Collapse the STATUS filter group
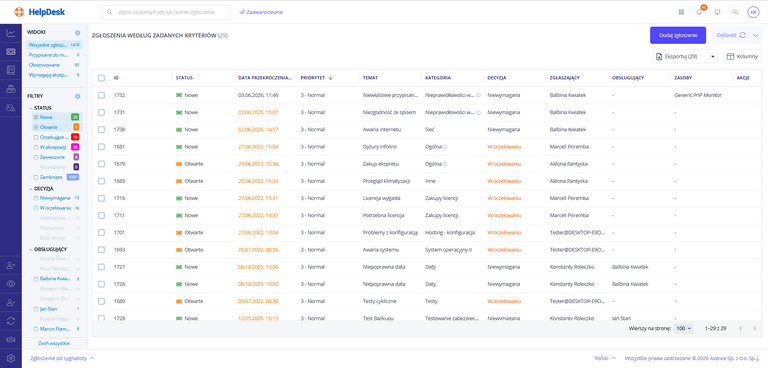The height and width of the screenshot is (368, 768). [x=31, y=108]
